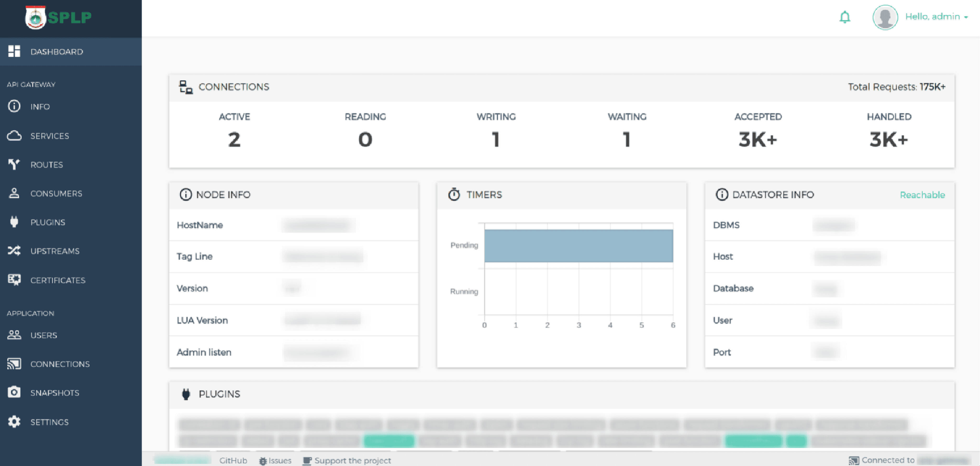The image size is (980, 466).
Task: Open USERS menu item
Action: pyautogui.click(x=71, y=335)
